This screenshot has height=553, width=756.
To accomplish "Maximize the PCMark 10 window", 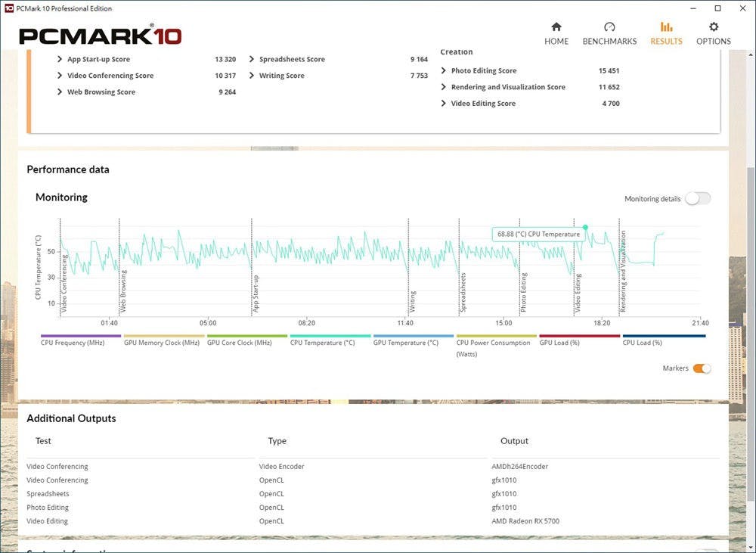I will tap(717, 8).
